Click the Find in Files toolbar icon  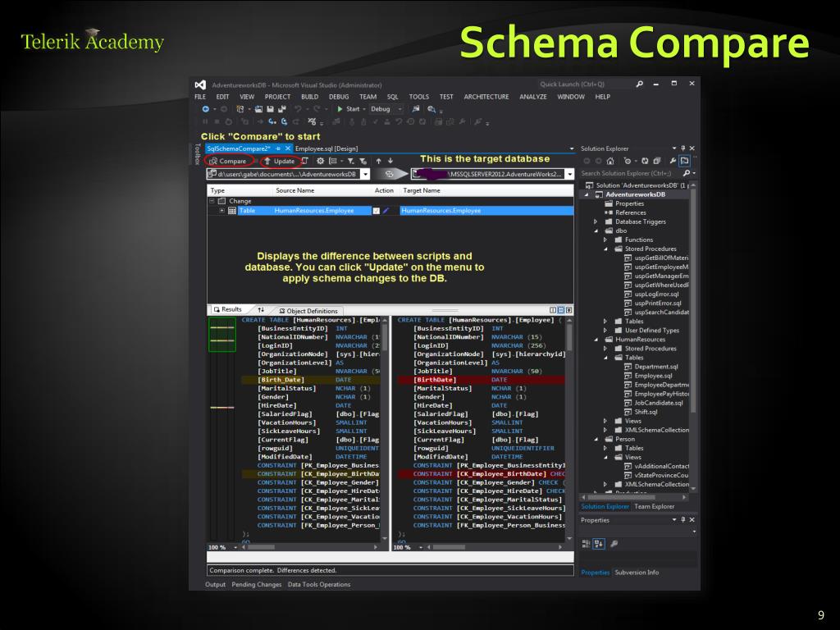tap(416, 109)
